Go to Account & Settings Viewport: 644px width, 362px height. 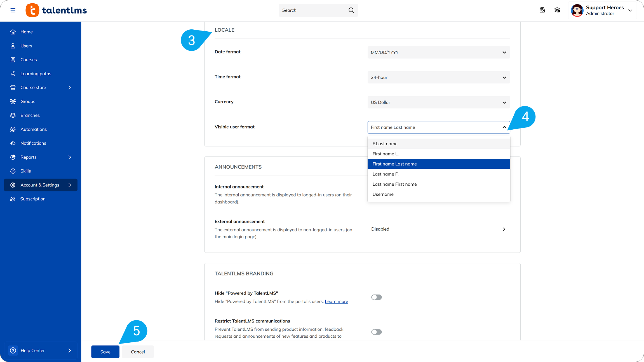pyautogui.click(x=40, y=185)
